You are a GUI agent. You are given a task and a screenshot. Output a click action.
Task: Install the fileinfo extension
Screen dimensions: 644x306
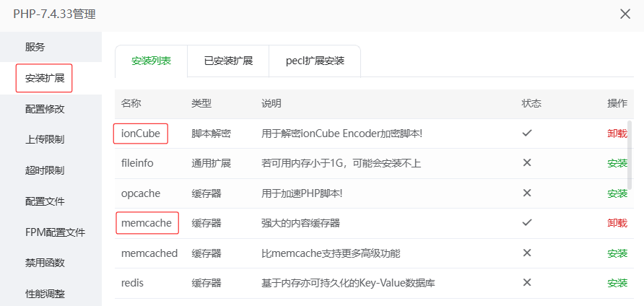pos(617,163)
